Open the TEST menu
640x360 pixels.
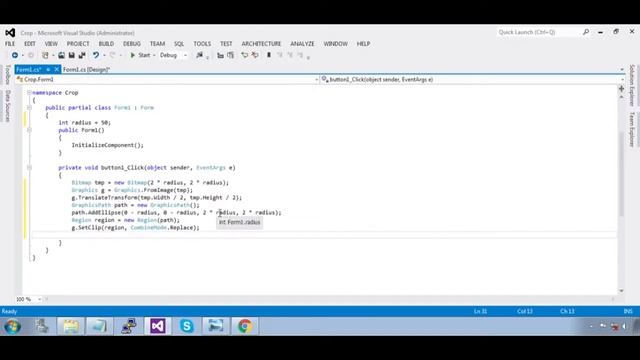point(226,44)
